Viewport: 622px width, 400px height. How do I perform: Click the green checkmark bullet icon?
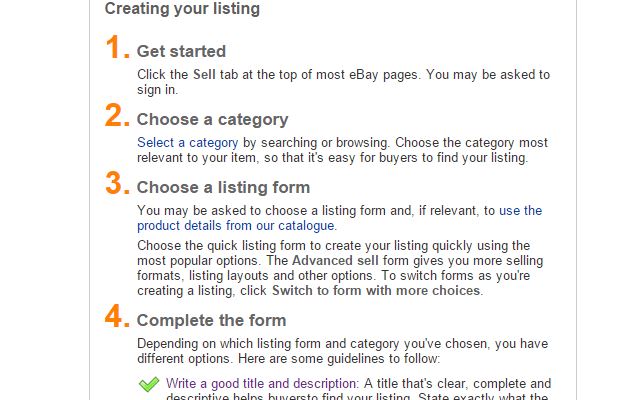149,384
